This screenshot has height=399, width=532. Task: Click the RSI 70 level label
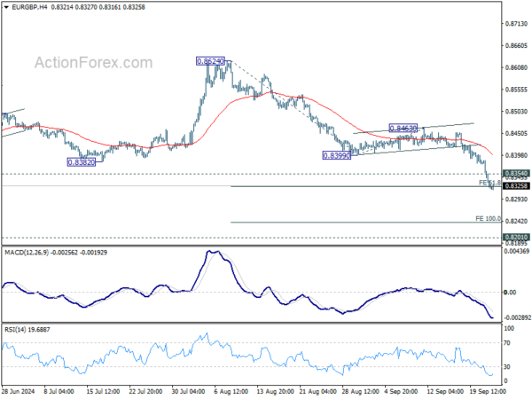(x=507, y=343)
